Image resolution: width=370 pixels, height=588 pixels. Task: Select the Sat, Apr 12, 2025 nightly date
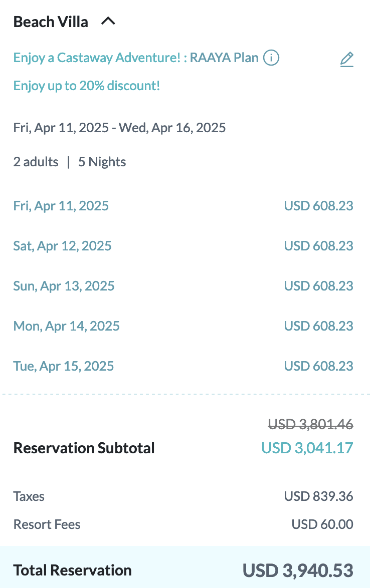[62, 246]
